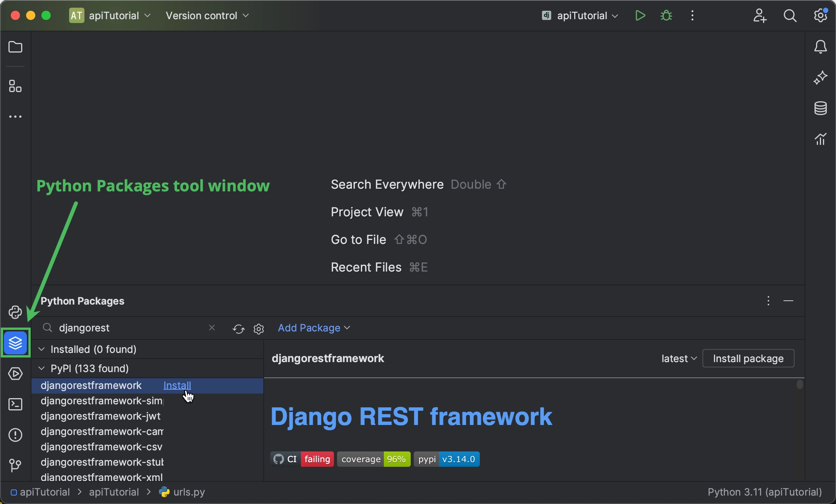
Task: Open the Notifications bell
Action: tap(820, 47)
